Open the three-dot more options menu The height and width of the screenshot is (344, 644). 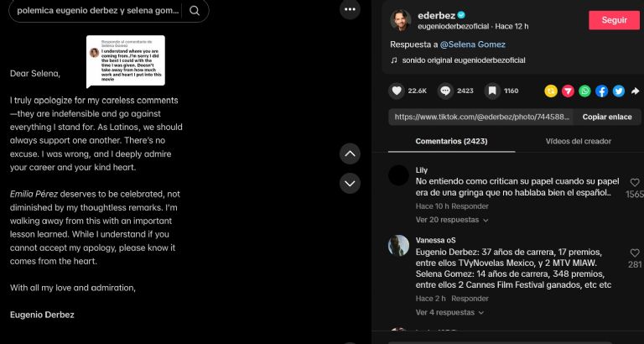[350, 9]
